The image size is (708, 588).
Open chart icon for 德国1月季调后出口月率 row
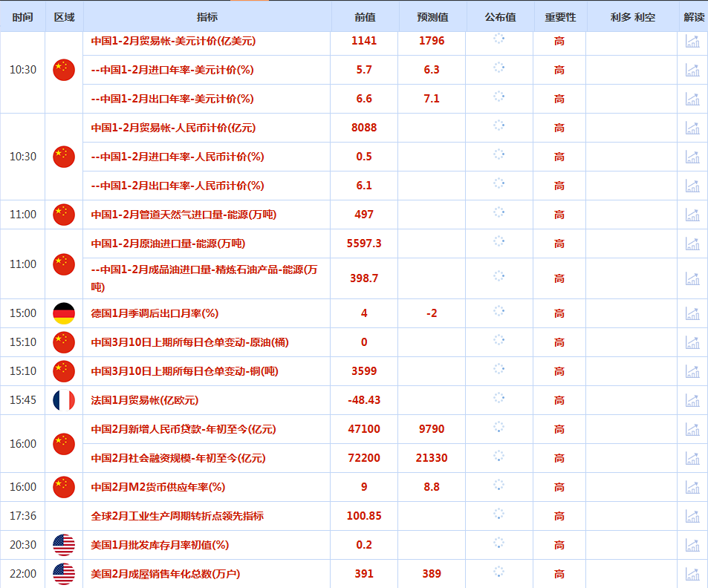point(692,313)
